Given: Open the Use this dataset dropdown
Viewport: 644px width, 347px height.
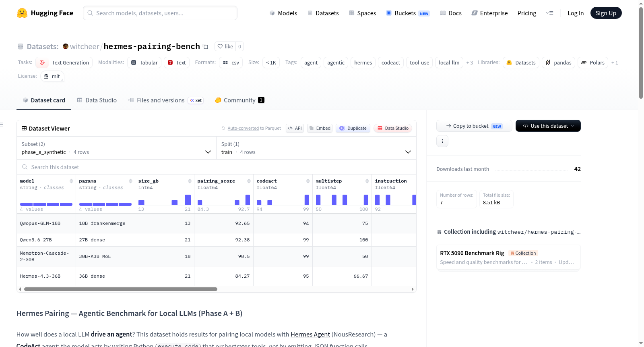Looking at the screenshot, I should pos(548,126).
